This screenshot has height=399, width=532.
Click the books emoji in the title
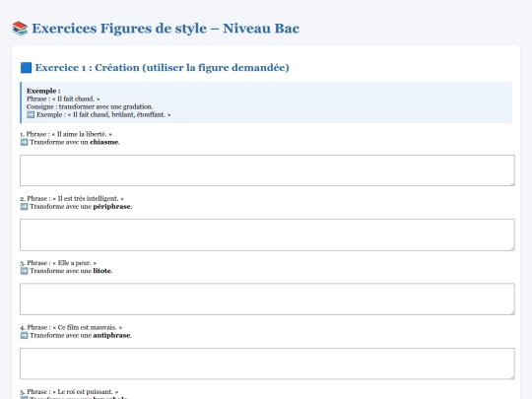pos(20,29)
